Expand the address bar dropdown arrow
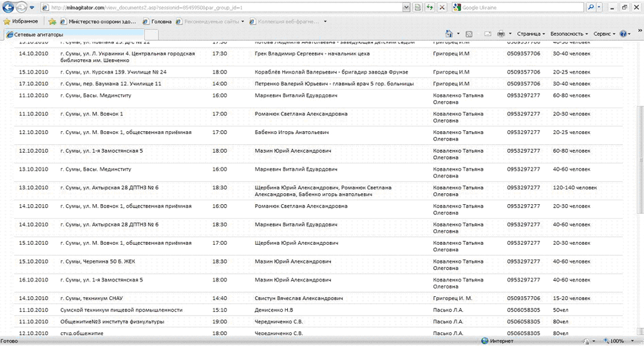The width and height of the screenshot is (644, 362). pyautogui.click(x=406, y=8)
